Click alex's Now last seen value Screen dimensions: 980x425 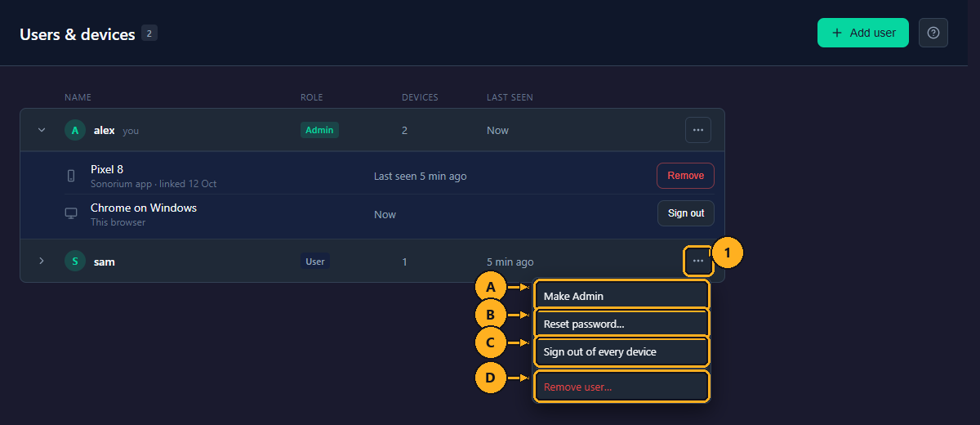tap(497, 130)
